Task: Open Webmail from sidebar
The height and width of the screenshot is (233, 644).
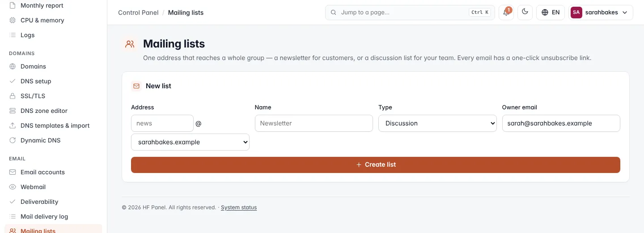Action: (x=53, y=187)
